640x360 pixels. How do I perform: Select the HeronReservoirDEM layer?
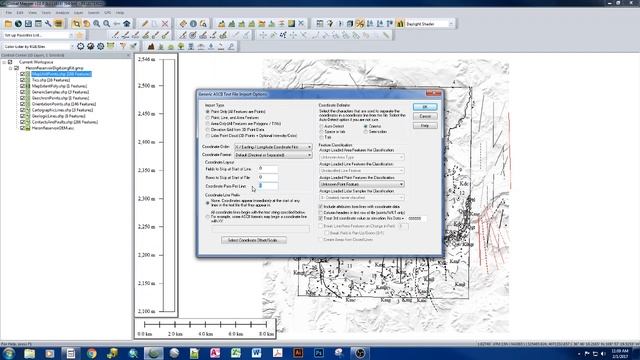click(x=53, y=128)
